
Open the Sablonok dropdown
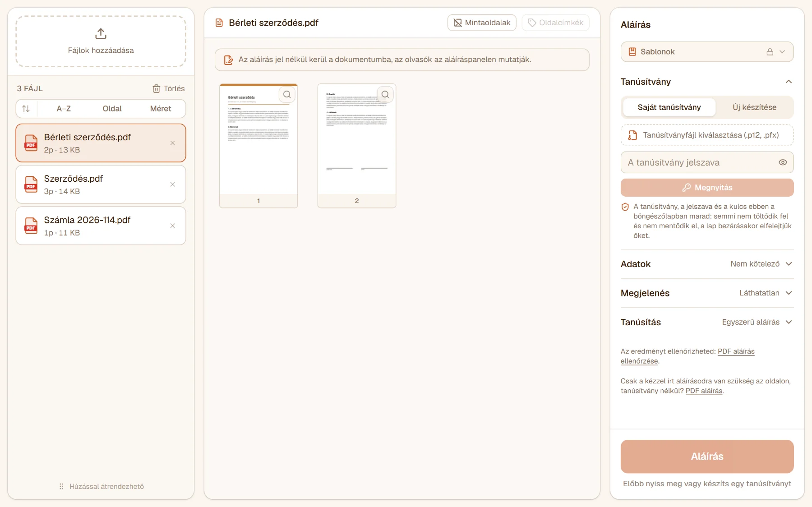[707, 52]
